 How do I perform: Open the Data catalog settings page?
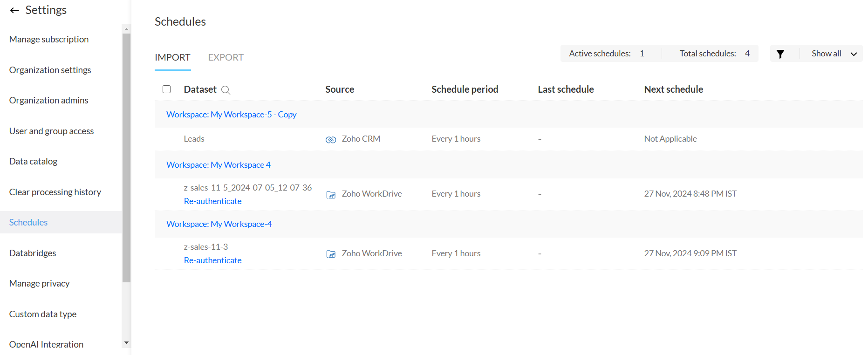point(33,161)
